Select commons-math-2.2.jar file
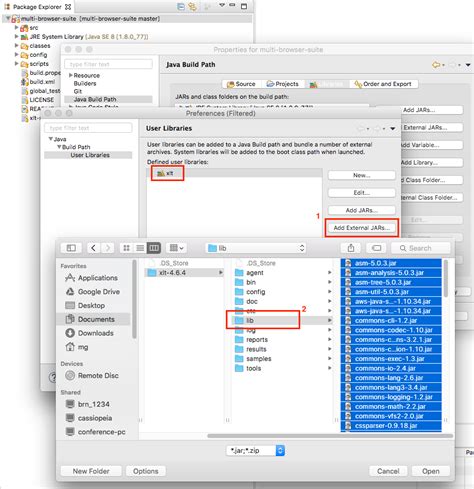This screenshot has width=474, height=489. (391, 407)
